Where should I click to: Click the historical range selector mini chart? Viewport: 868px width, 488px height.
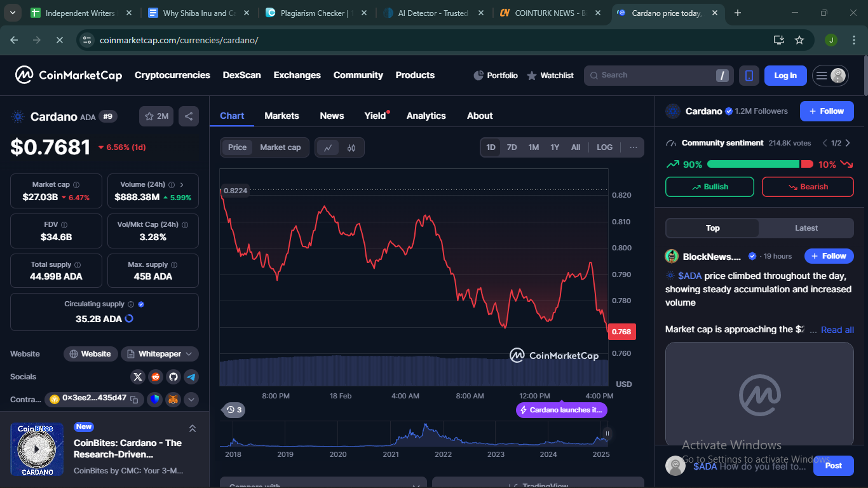(413, 435)
